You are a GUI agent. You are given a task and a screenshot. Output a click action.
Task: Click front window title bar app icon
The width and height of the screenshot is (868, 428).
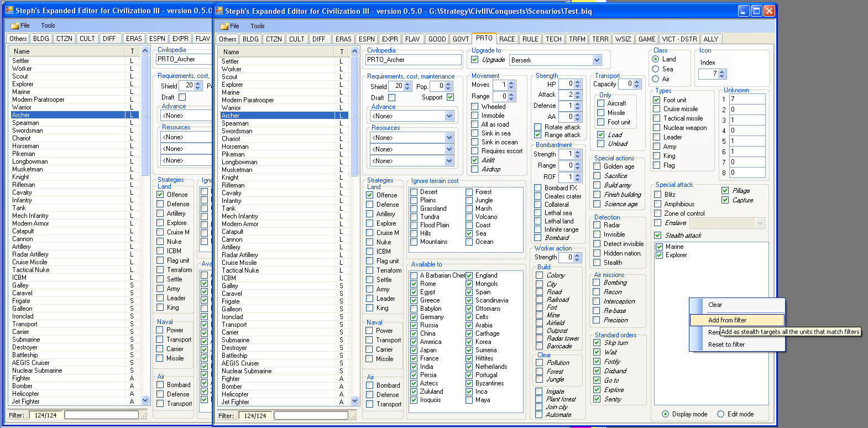tap(219, 11)
